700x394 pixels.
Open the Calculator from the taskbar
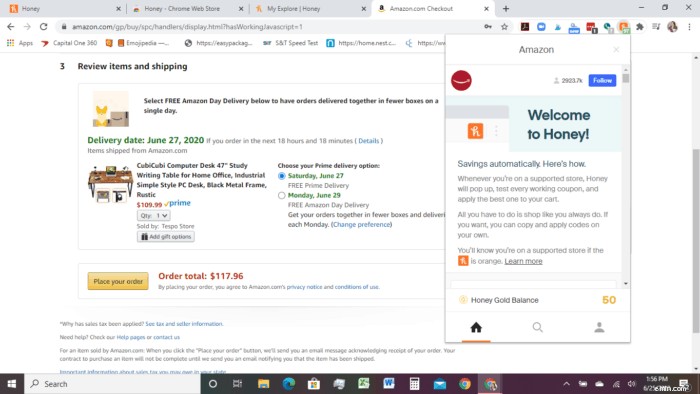414,384
